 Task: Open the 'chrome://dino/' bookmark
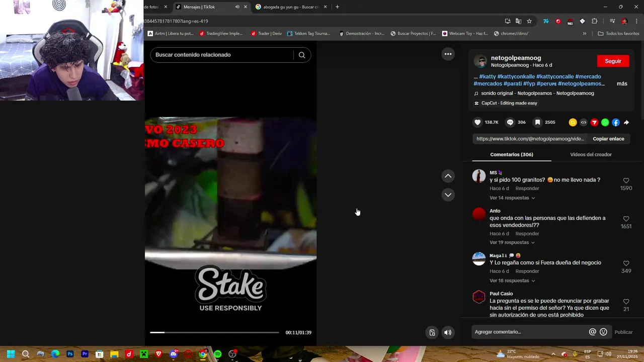click(511, 34)
